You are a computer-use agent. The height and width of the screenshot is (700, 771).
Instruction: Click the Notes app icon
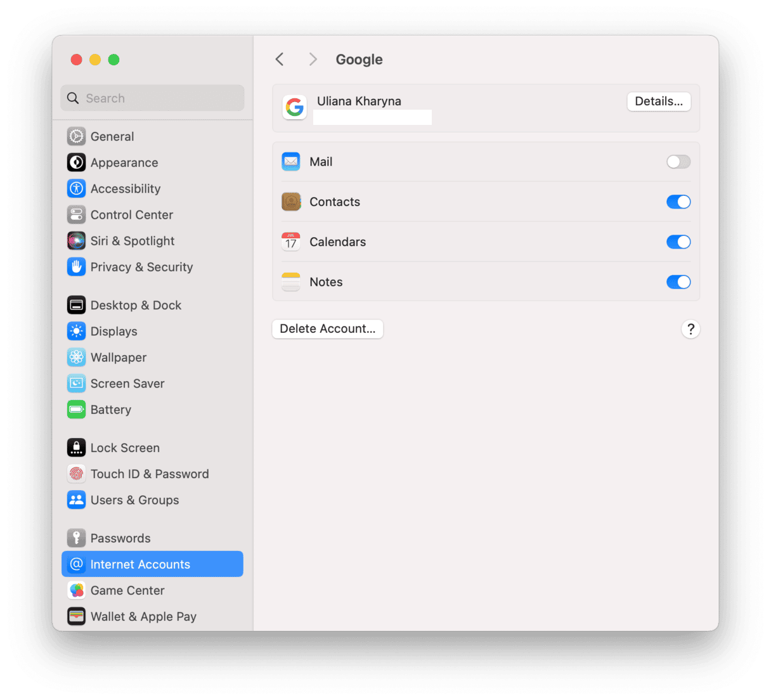[291, 282]
